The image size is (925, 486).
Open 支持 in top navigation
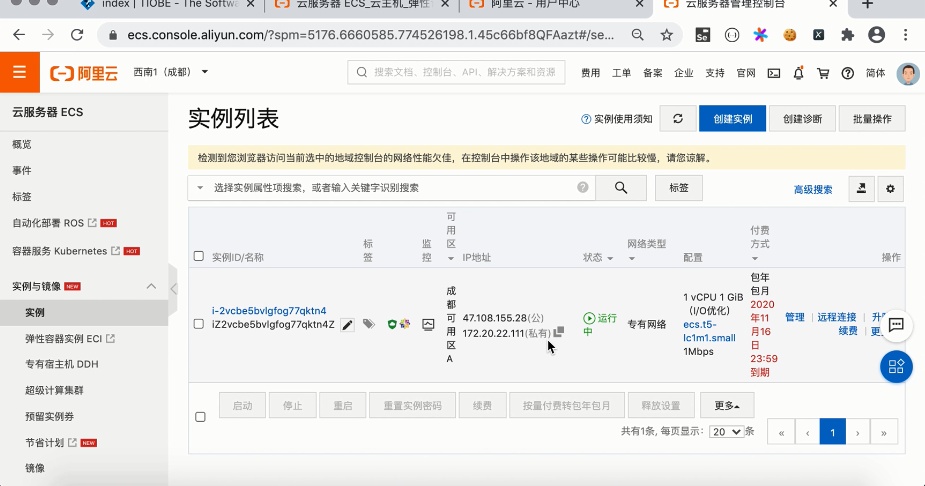tap(715, 73)
